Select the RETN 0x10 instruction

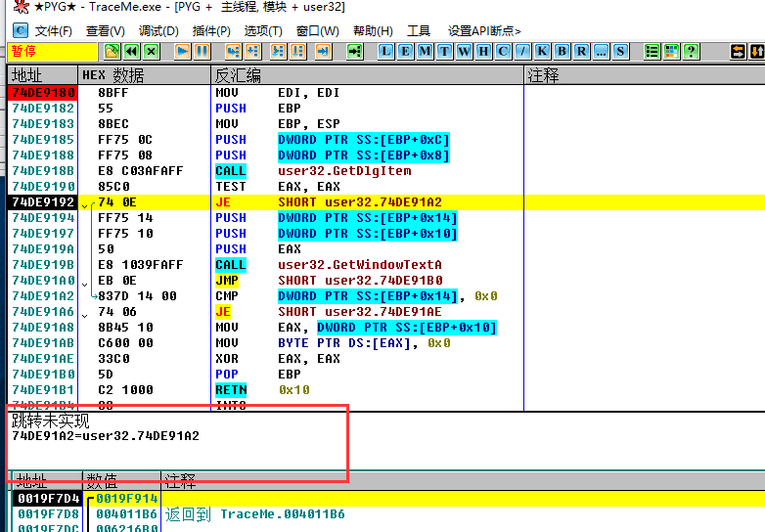pos(262,389)
